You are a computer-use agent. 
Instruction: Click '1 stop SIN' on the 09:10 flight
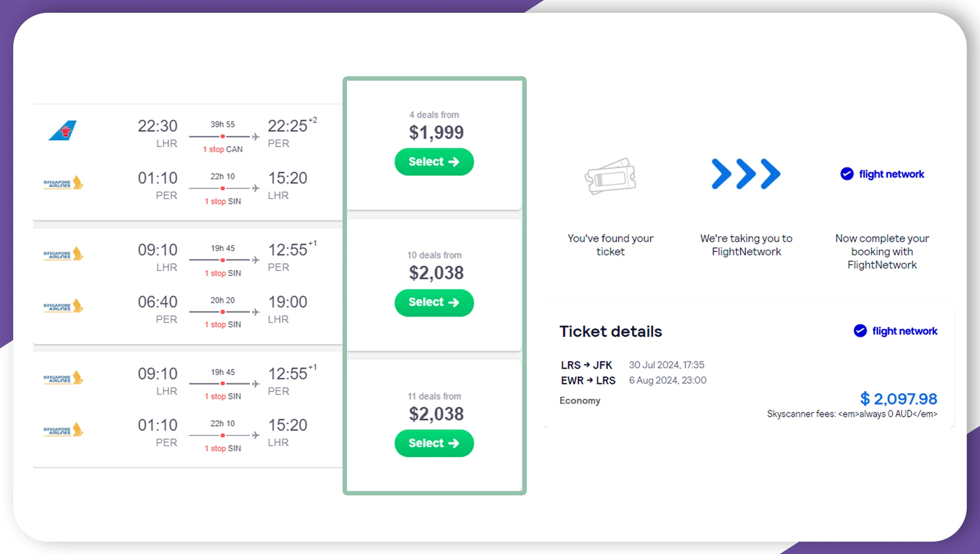point(222,273)
